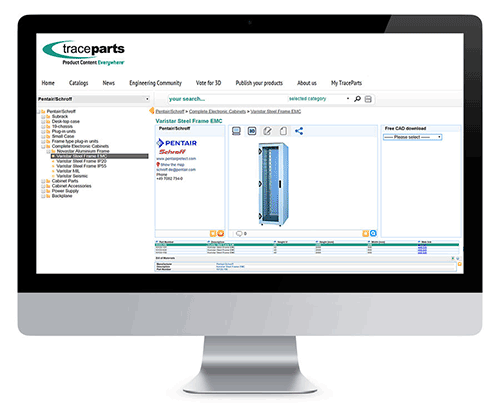The width and height of the screenshot is (500, 418).
Task: Open the Engineering Community menu item
Action: pos(156,83)
